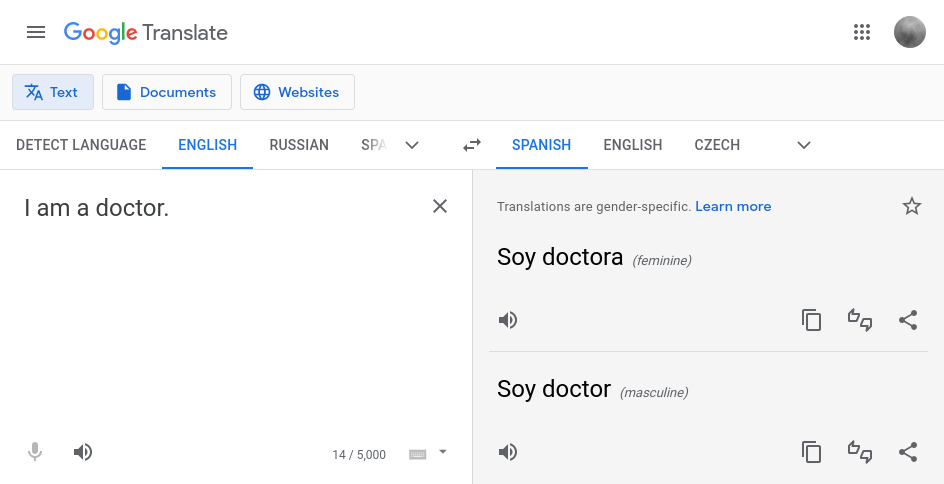The width and height of the screenshot is (944, 484).
Task: Open the main hamburger menu
Action: pos(36,32)
